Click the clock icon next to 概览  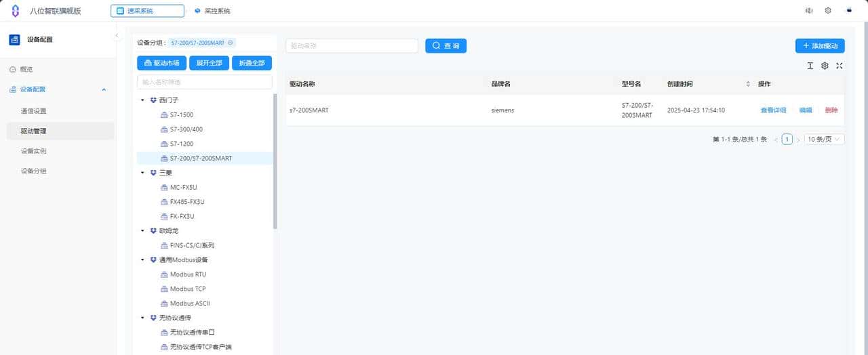point(12,69)
